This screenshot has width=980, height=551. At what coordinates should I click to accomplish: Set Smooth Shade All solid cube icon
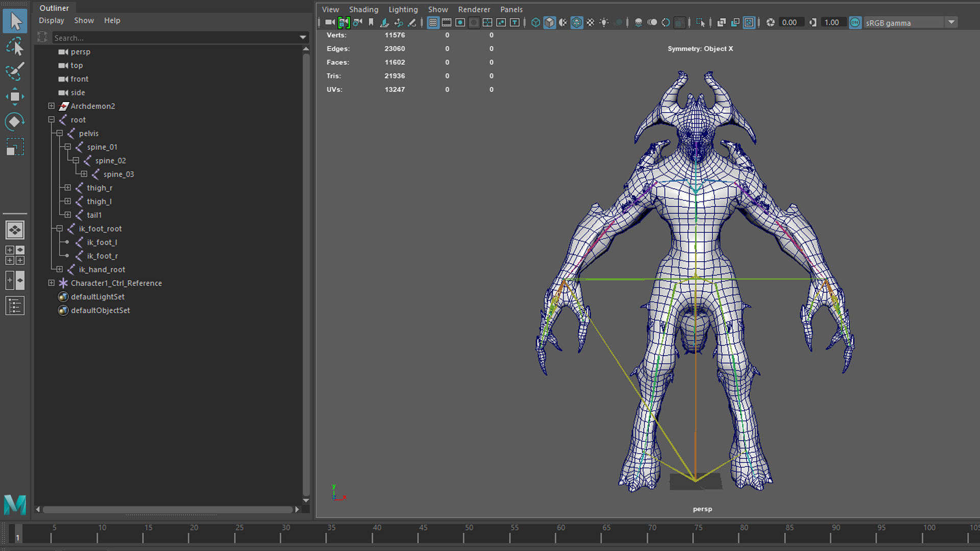(549, 22)
